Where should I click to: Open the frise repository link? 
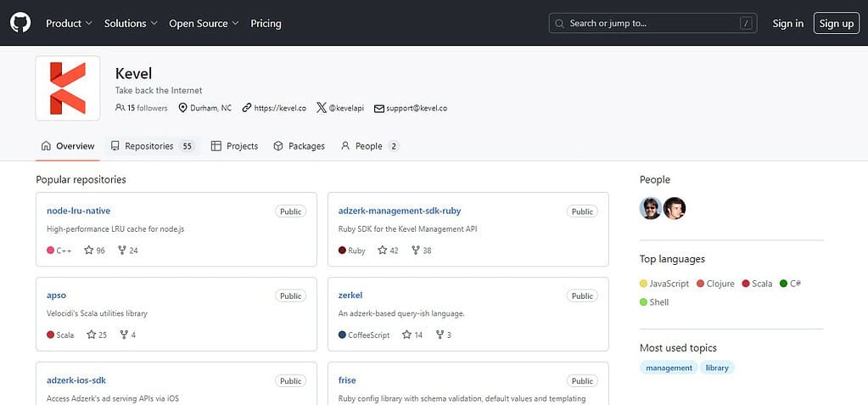(347, 380)
